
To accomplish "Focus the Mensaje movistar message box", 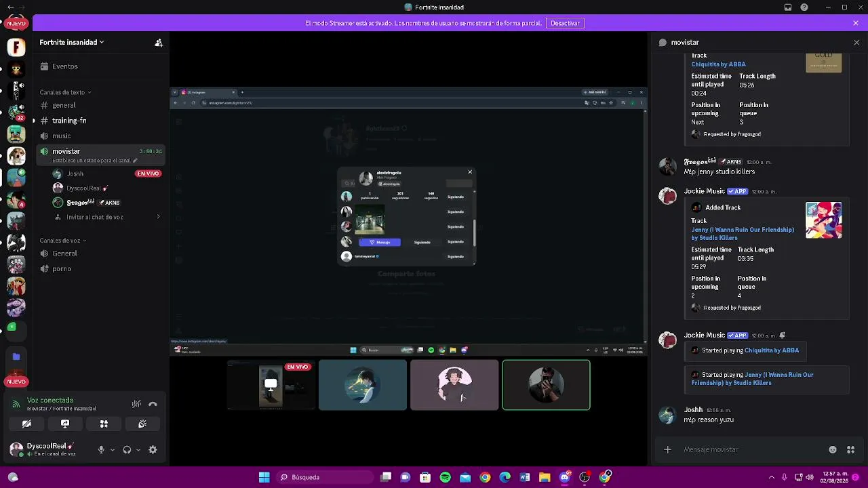I will [753, 449].
